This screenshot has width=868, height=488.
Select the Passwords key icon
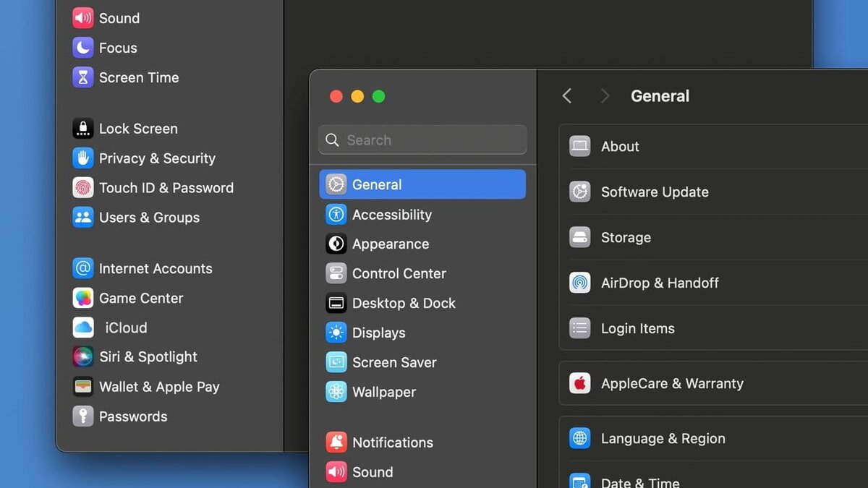click(x=81, y=416)
